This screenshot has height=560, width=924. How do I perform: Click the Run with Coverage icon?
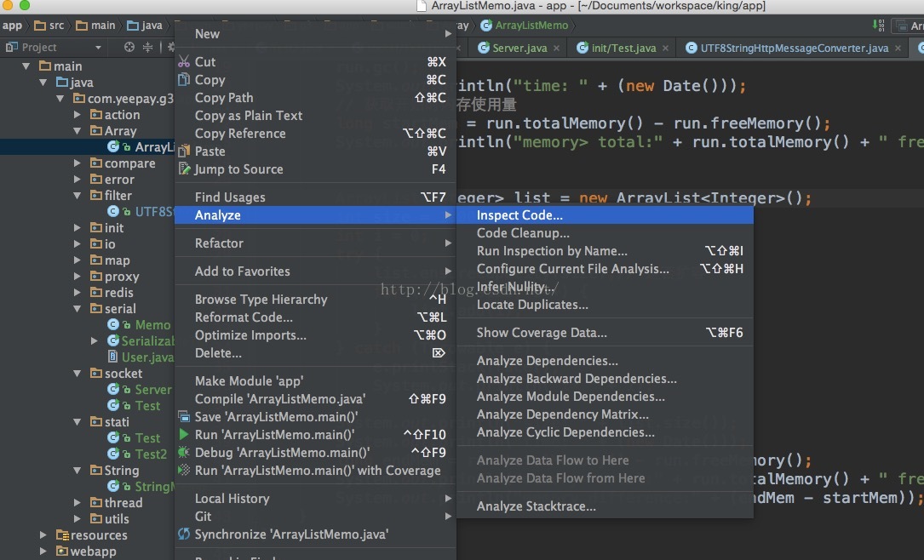coord(184,471)
